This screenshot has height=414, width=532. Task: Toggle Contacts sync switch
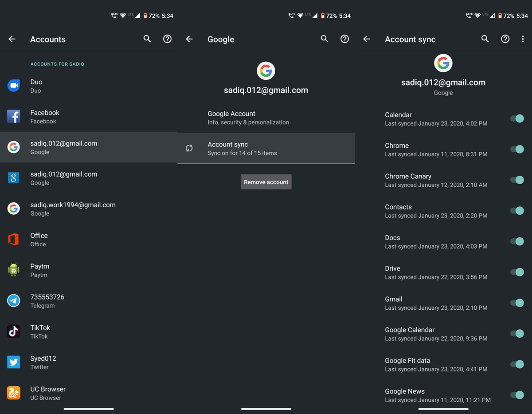pos(517,211)
